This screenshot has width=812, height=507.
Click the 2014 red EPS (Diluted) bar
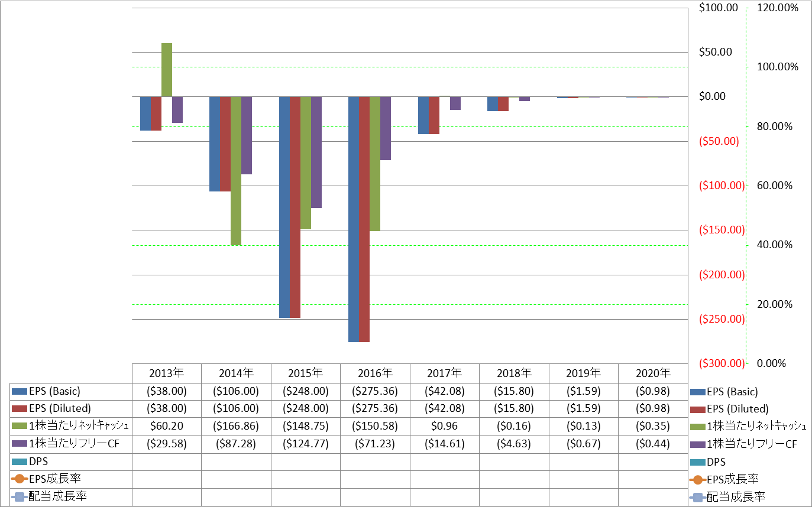click(x=225, y=144)
